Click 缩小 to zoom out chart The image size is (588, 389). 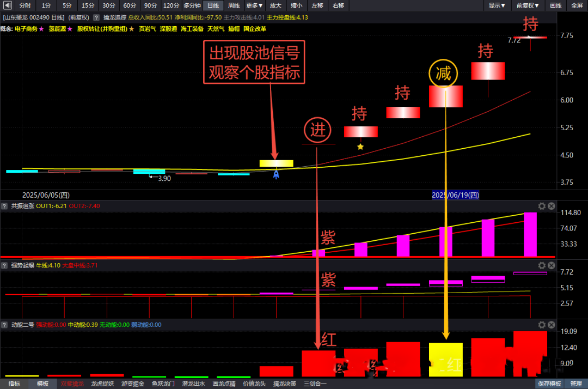pyautogui.click(x=297, y=5)
